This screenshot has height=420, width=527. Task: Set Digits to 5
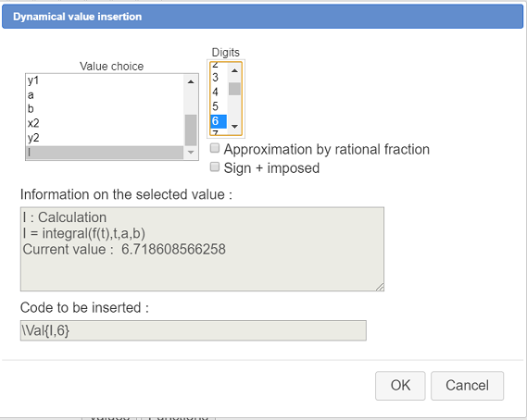[x=219, y=106]
